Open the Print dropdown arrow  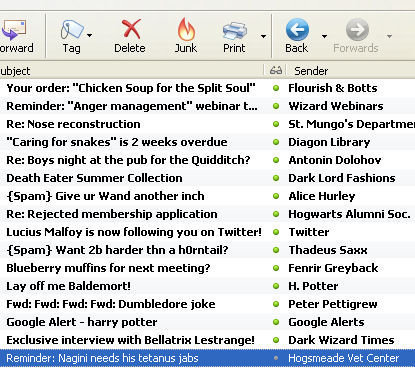[263, 36]
